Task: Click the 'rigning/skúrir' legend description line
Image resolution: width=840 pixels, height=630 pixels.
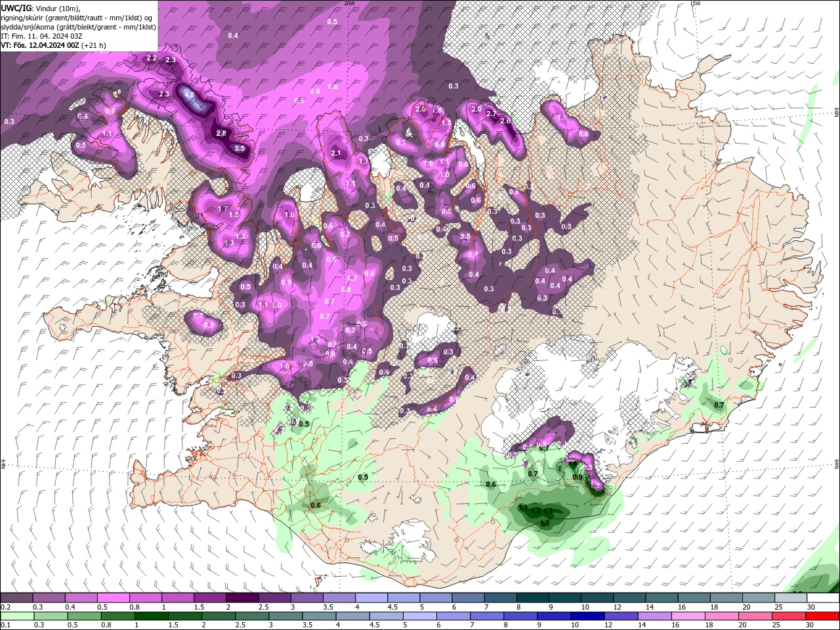Action: (77, 18)
